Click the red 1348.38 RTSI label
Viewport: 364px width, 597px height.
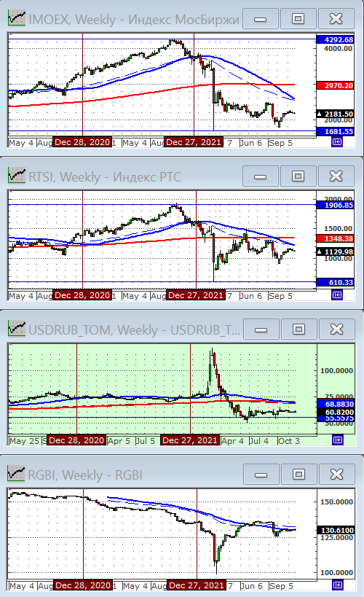pyautogui.click(x=336, y=238)
